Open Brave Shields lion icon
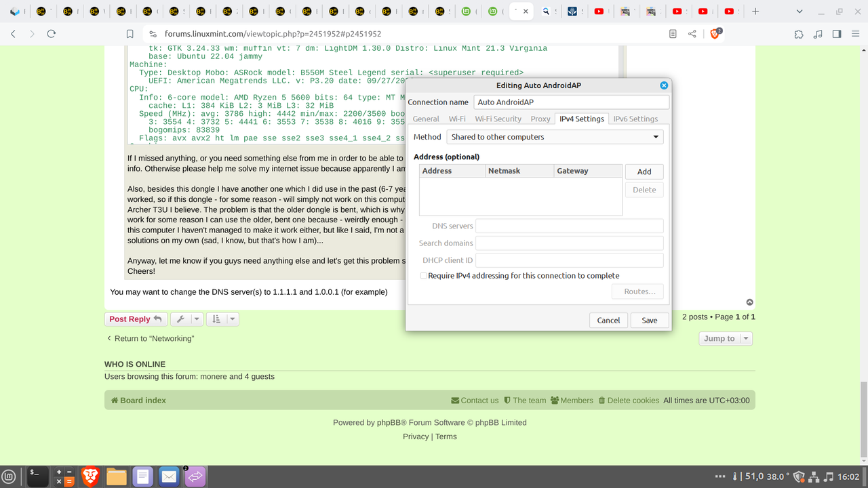Image resolution: width=868 pixels, height=488 pixels. click(715, 34)
